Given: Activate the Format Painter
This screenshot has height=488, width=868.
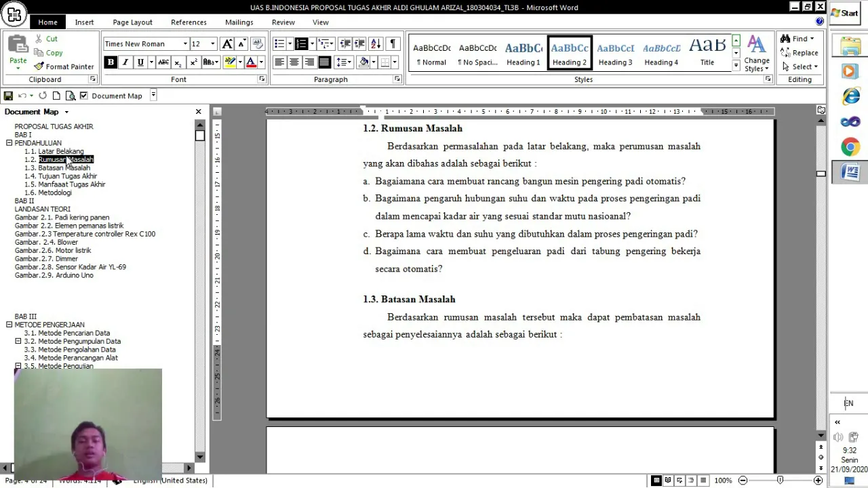Looking at the screenshot, I should tap(64, 66).
